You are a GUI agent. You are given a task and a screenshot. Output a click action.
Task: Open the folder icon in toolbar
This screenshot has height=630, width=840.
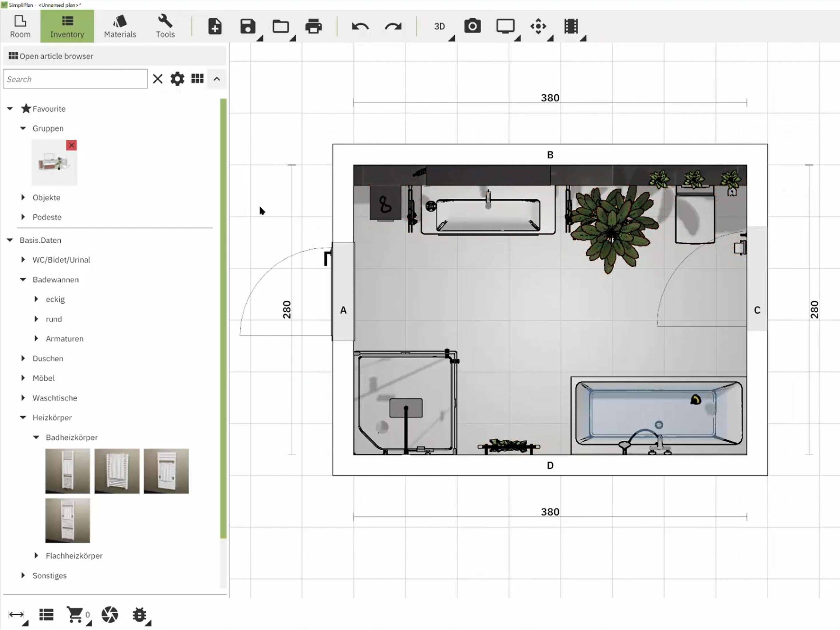click(281, 26)
